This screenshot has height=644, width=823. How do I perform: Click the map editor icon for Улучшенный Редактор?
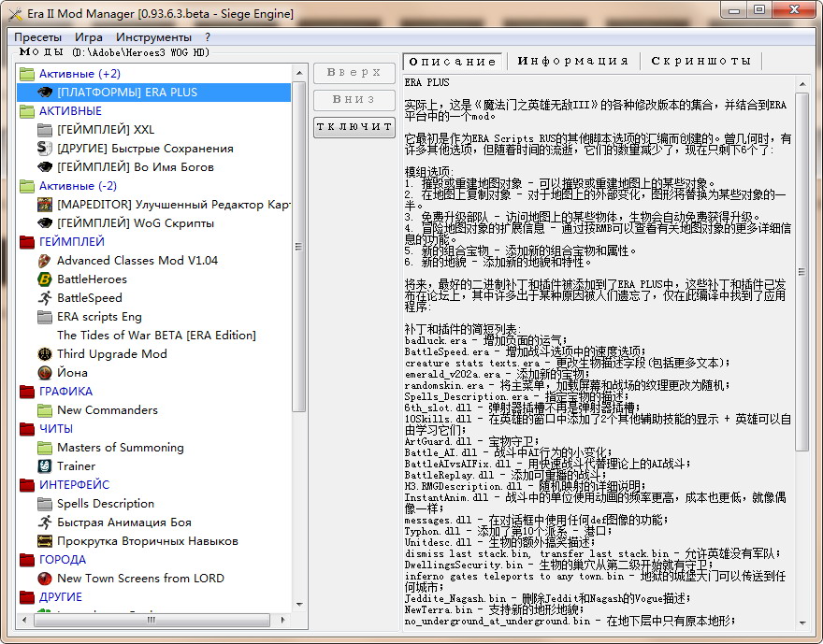45,205
